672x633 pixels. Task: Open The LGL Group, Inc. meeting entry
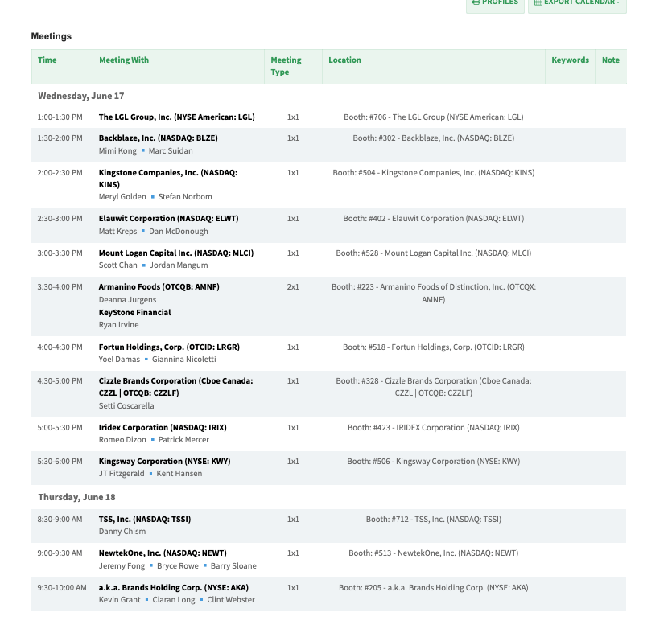pos(176,117)
